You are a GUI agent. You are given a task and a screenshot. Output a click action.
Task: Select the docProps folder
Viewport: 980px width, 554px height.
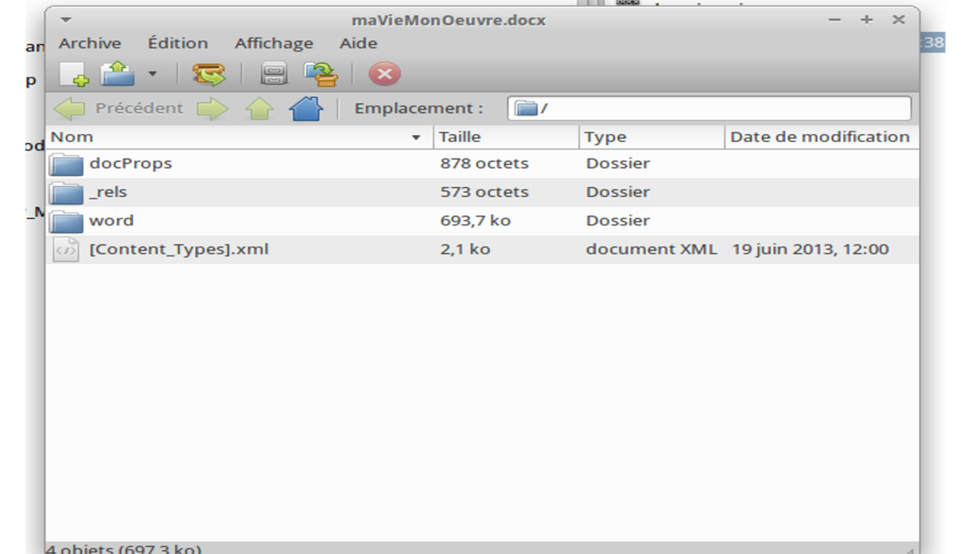click(x=131, y=163)
